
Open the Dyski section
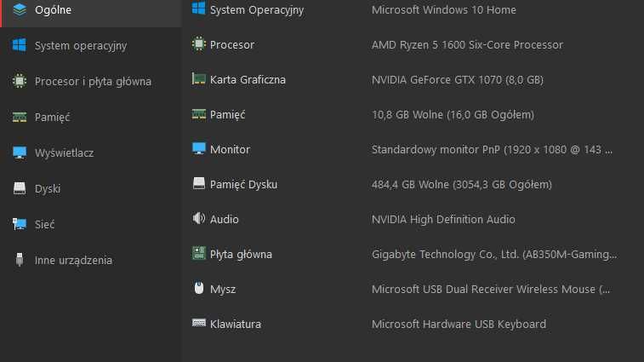[x=91, y=189]
